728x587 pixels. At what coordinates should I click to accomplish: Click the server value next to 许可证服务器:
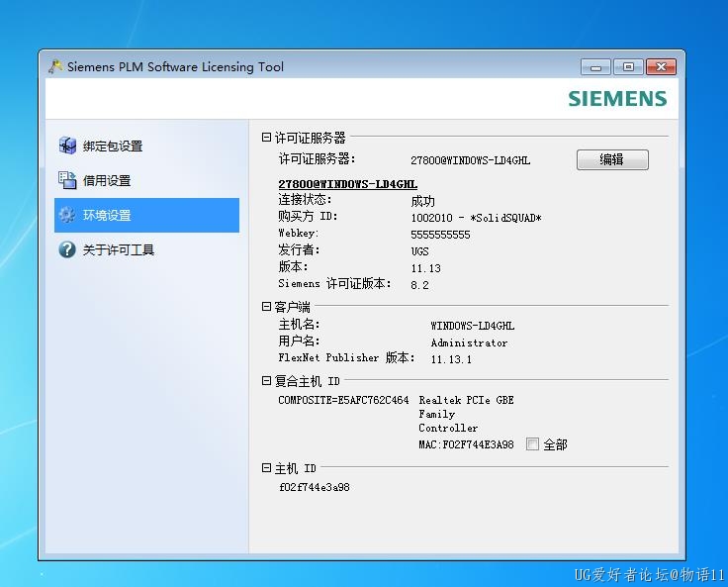click(470, 160)
